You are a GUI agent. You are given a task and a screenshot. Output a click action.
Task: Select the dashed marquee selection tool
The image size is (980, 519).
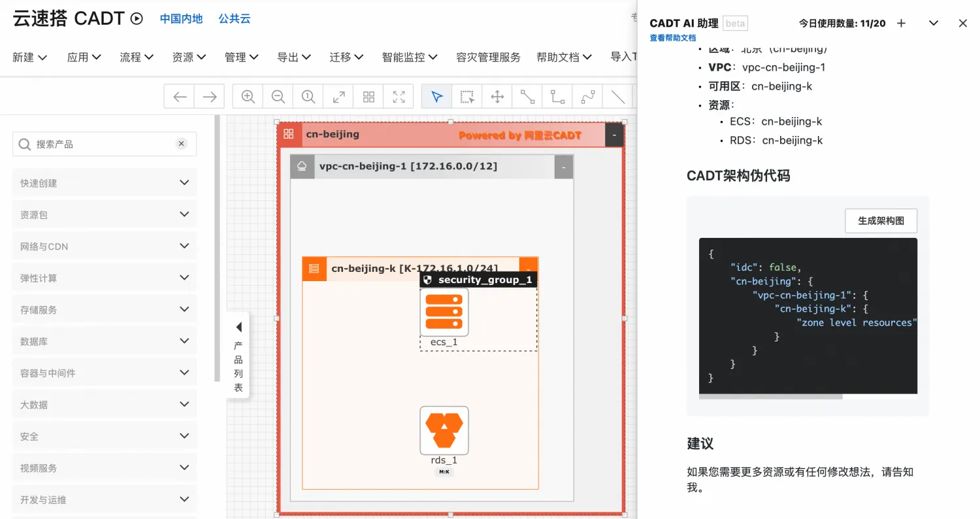pos(467,97)
